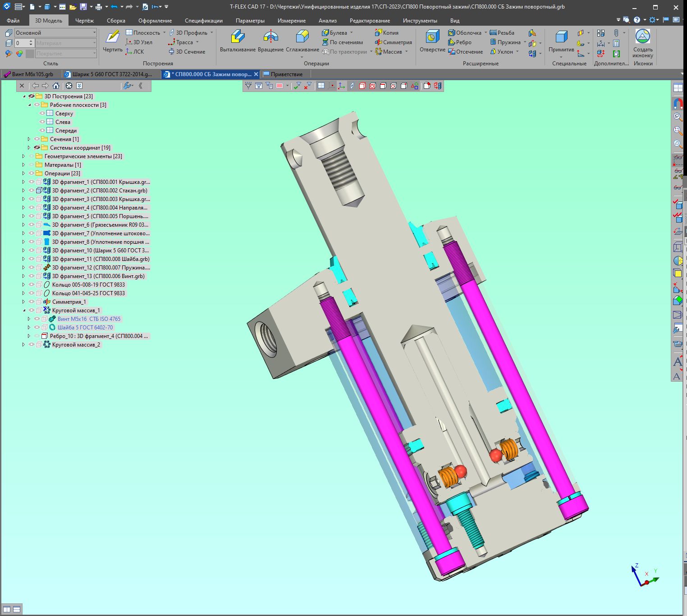687x616 pixels.
Task: Select the Выталкивание extrude tool
Action: (238, 41)
